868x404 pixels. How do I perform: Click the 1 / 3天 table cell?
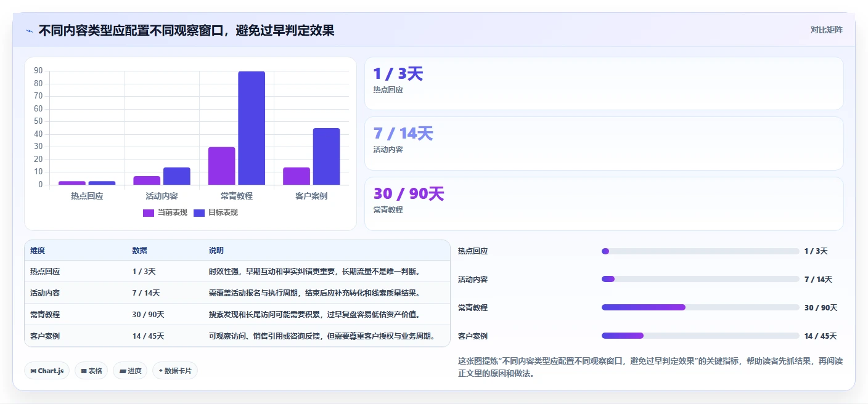coord(144,272)
